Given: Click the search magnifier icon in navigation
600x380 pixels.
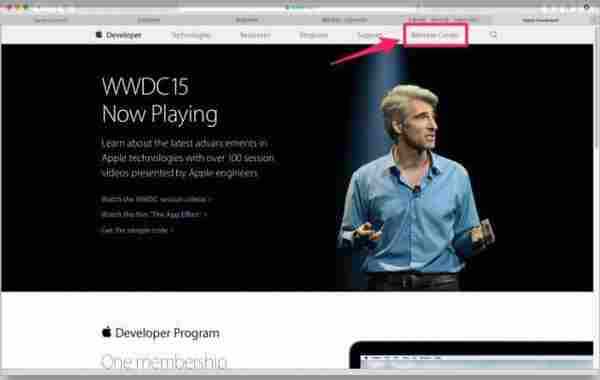Looking at the screenshot, I should coord(493,35).
